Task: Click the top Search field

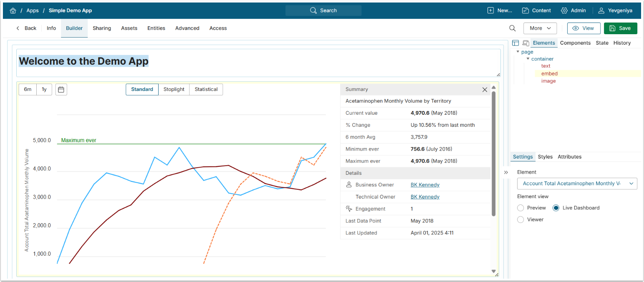Action: pos(323,10)
